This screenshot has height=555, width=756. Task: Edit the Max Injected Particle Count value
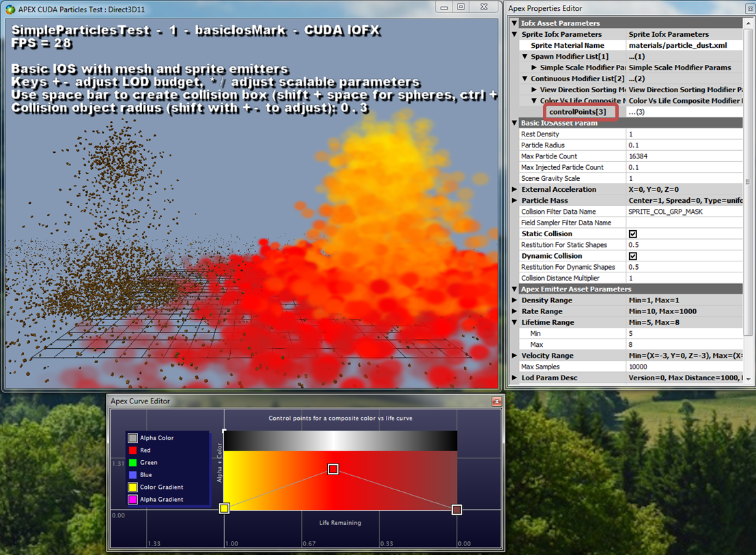tap(685, 167)
